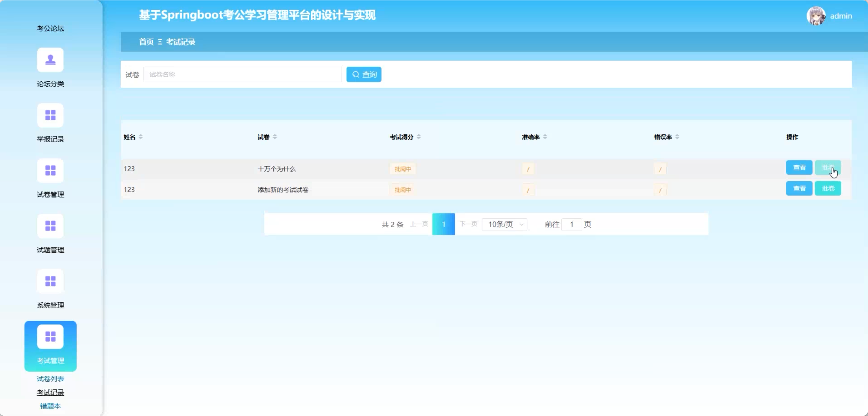Sort the table by 姓名 column arrows

[x=141, y=137]
